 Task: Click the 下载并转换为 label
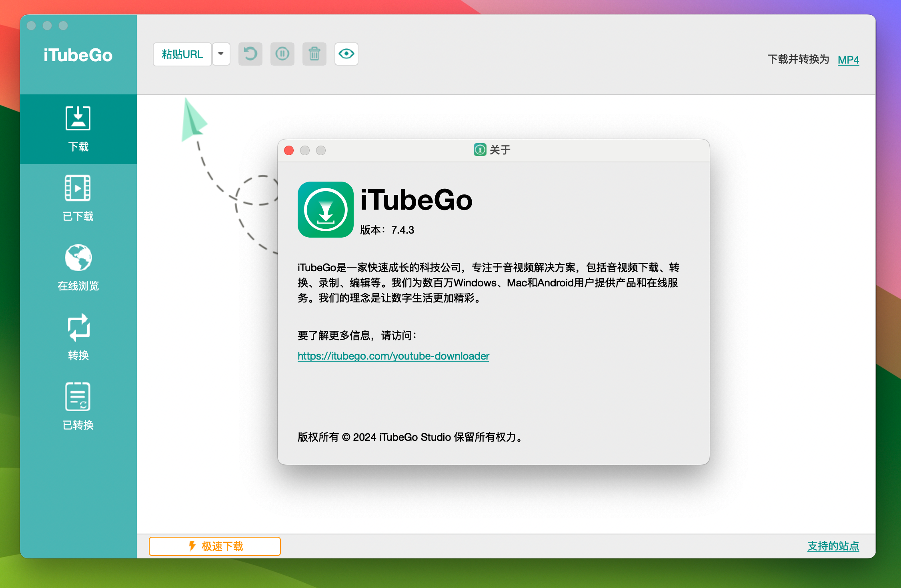click(x=798, y=60)
